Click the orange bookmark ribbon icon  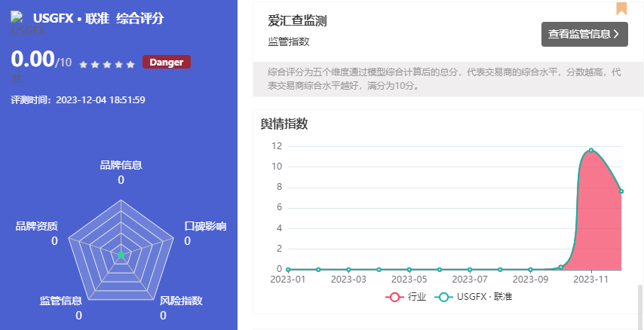tap(621, 8)
